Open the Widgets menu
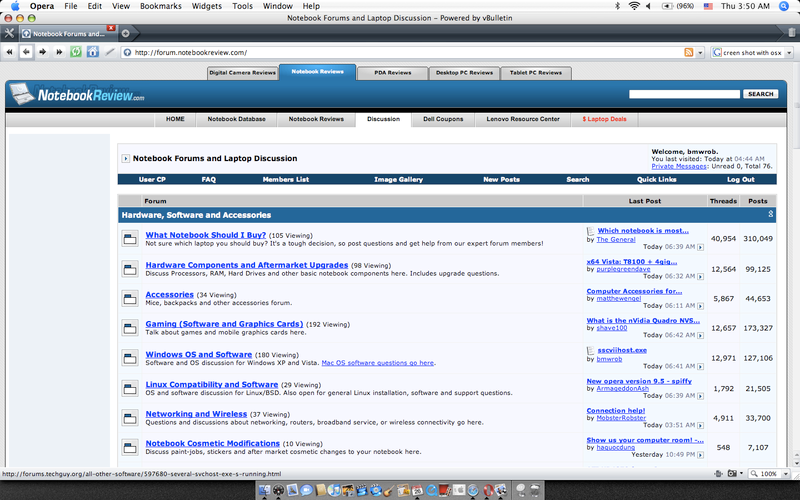The height and width of the screenshot is (500, 800). click(x=207, y=6)
